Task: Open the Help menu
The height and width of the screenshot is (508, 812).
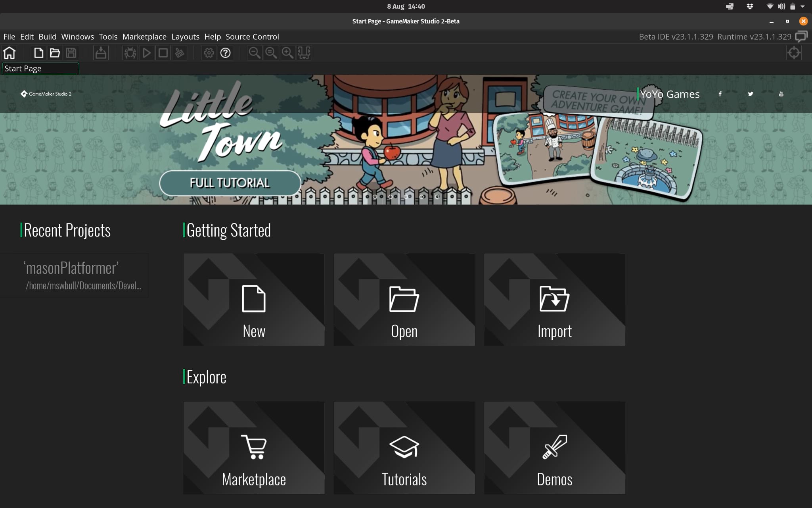Action: (213, 37)
